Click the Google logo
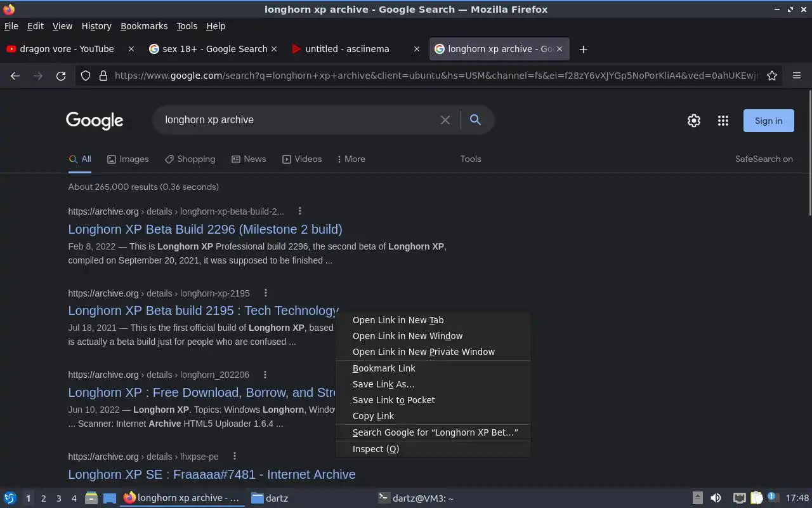812x508 pixels. 95,121
